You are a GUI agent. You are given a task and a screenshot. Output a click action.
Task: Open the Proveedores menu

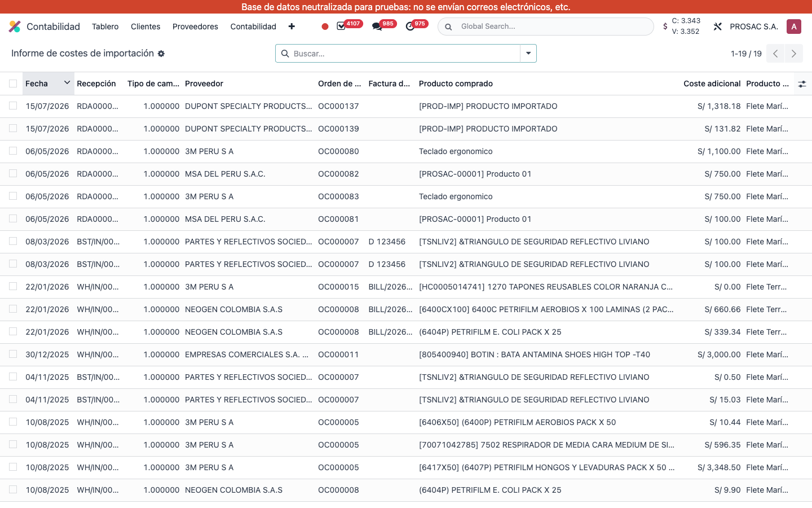coord(195,27)
